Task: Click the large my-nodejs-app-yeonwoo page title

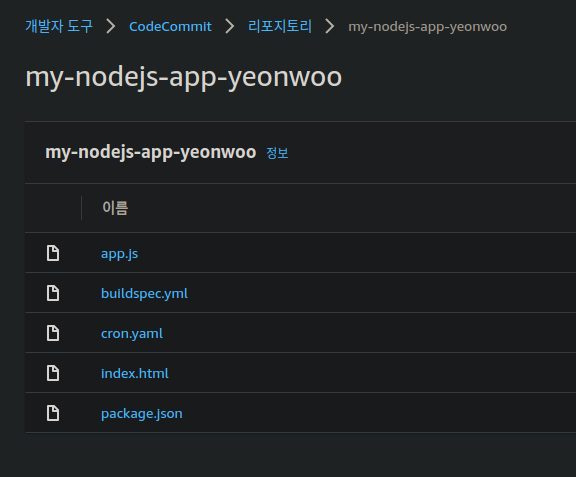Action: [x=183, y=78]
